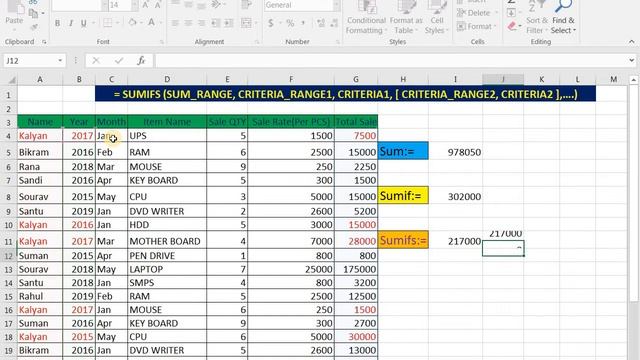Click the SUMIFS syntax banner
The image size is (640, 360).
pyautogui.click(x=345, y=94)
